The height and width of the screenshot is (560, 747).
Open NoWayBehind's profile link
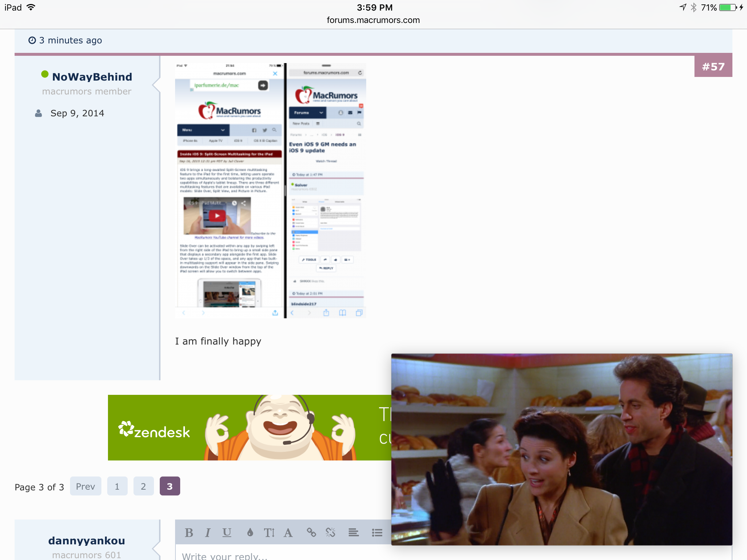pos(92,77)
